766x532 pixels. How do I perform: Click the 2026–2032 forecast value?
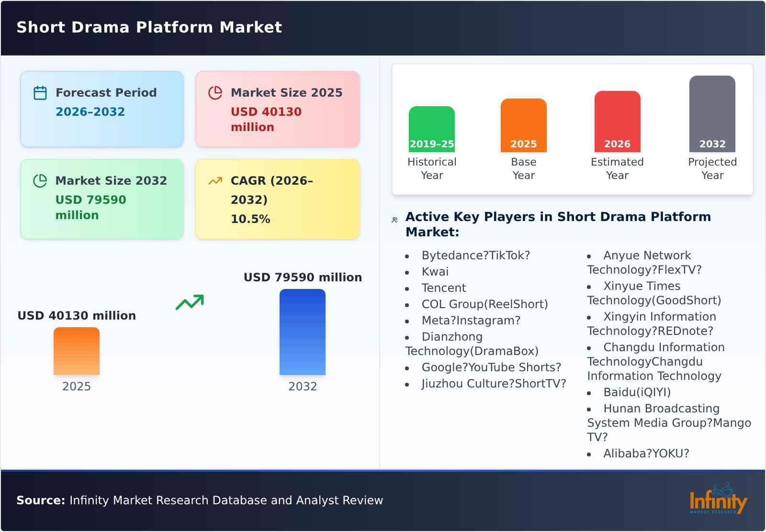(90, 112)
